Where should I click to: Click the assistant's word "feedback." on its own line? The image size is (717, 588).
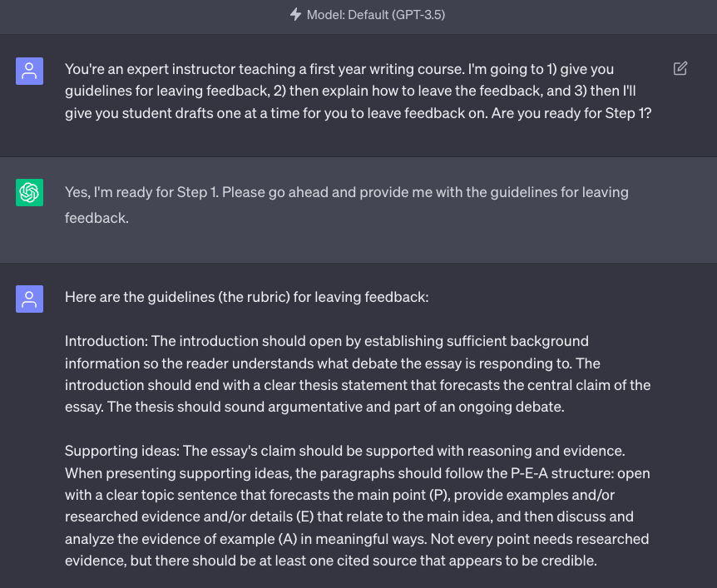(96, 218)
